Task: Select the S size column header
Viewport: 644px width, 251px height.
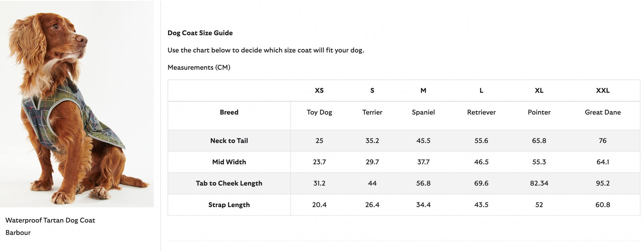Action: click(372, 91)
